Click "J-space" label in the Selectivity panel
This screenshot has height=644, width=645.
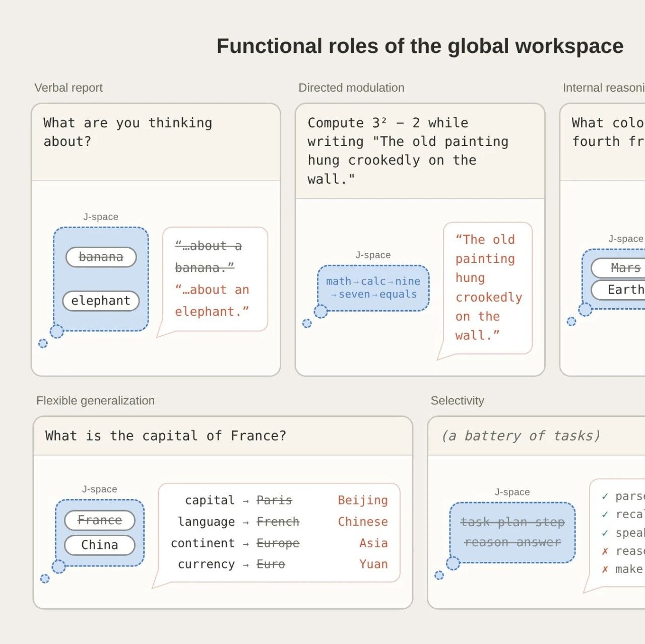pos(512,492)
